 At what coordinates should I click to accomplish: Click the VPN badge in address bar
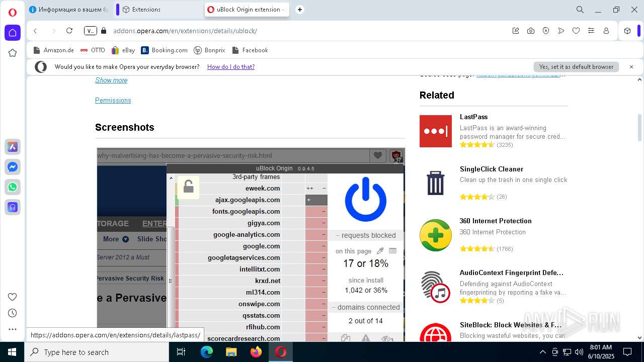pos(90,31)
